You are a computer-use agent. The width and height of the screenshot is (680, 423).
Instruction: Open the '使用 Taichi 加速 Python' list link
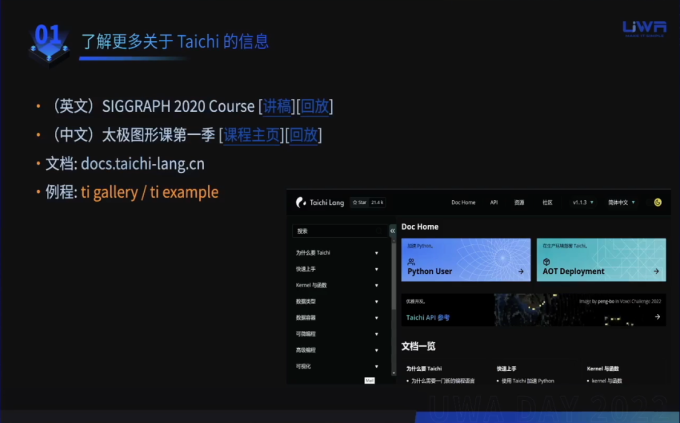point(528,381)
